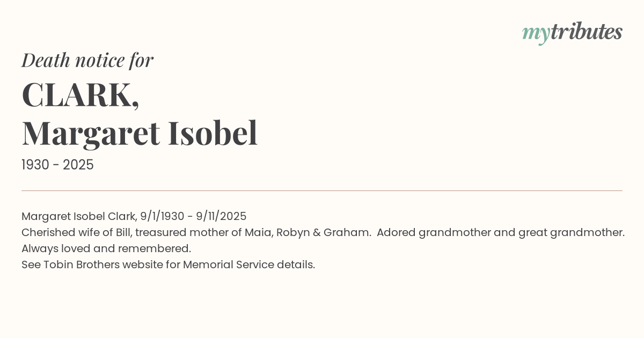
Task: Click the "1930 - 2025" year range
Action: click(57, 165)
